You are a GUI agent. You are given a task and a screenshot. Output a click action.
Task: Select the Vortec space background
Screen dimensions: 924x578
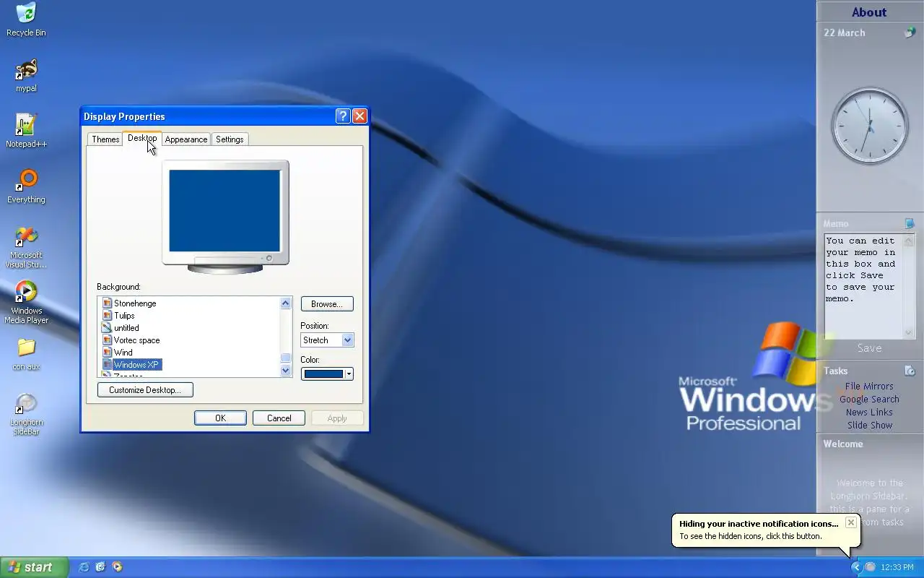pos(136,340)
